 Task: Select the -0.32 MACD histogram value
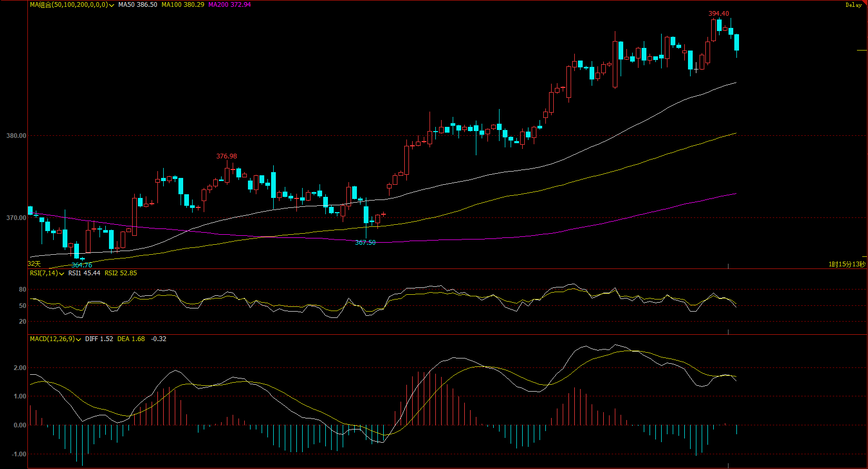(x=158, y=339)
